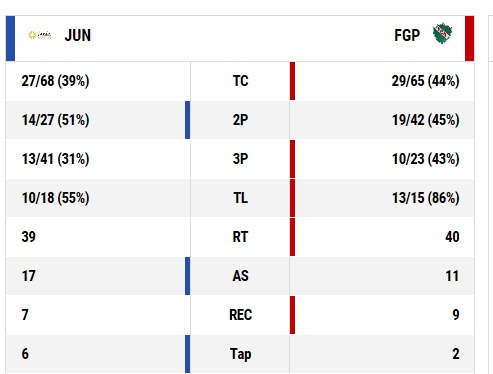
Task: Click JUN field goals 27/68 (39%)
Action: pyautogui.click(x=55, y=81)
